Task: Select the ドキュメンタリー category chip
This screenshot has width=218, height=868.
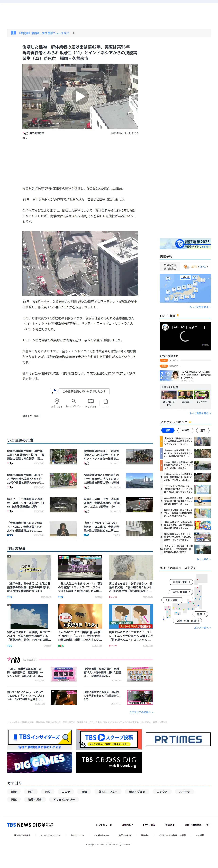Action: tap(64, 800)
